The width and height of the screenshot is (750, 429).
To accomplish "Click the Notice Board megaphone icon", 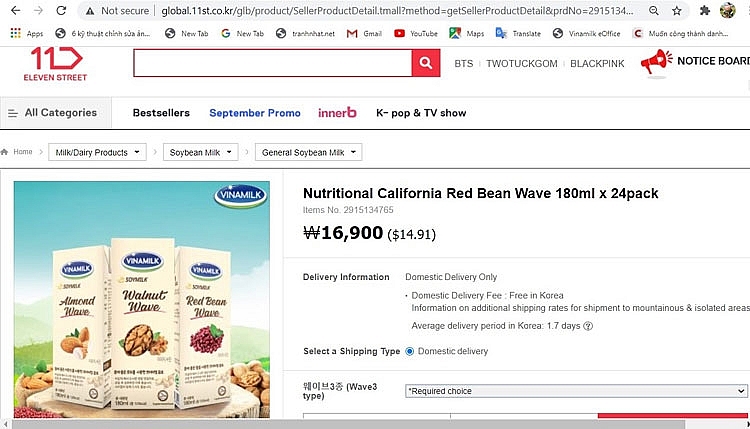I will click(x=655, y=63).
